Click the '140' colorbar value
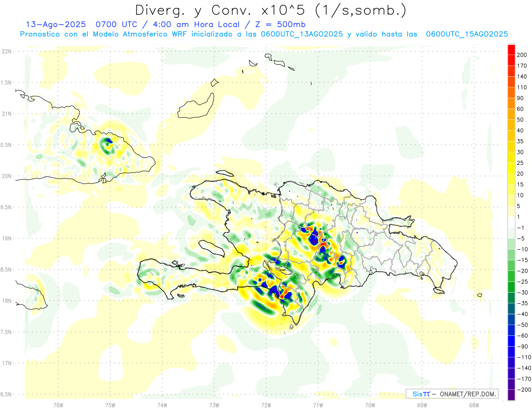Viewport: 532px width, 411px height. (x=522, y=76)
